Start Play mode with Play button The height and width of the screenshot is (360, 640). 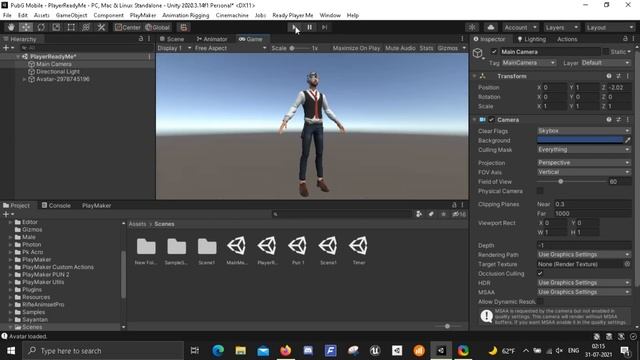[294, 27]
